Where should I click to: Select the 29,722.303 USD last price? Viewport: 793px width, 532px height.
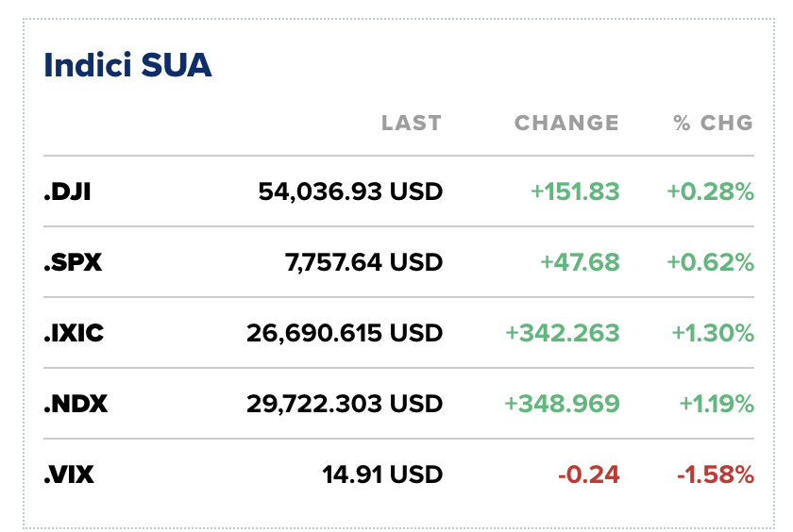(x=345, y=404)
